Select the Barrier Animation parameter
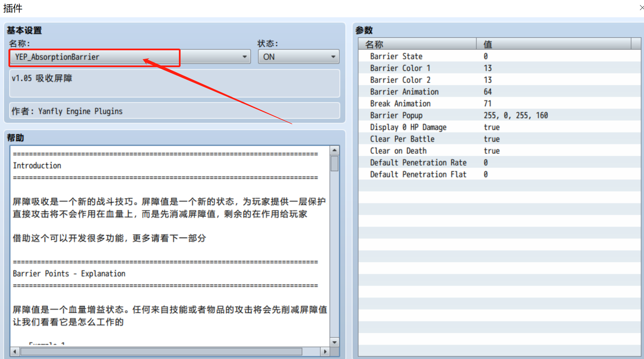Viewport: 644px width, 359px height. click(x=500, y=91)
